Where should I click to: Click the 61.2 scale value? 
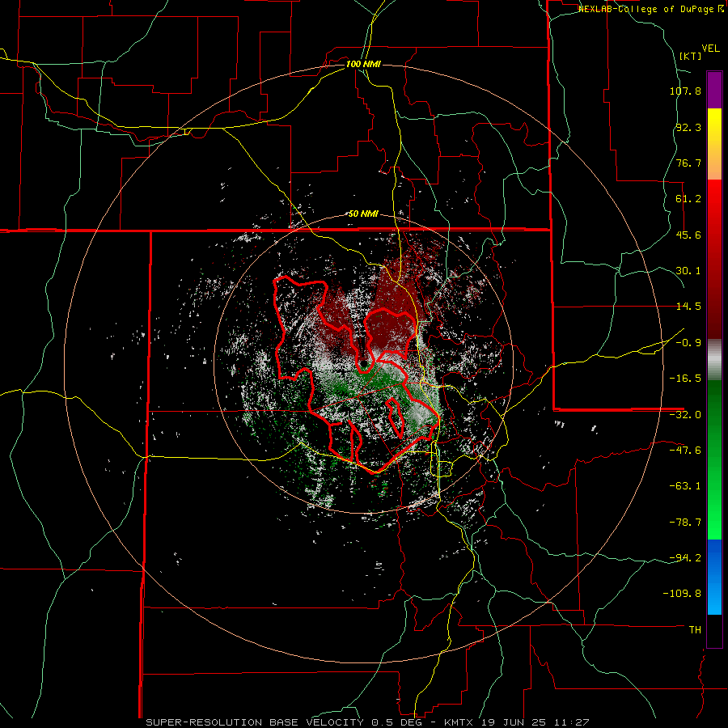688,199
